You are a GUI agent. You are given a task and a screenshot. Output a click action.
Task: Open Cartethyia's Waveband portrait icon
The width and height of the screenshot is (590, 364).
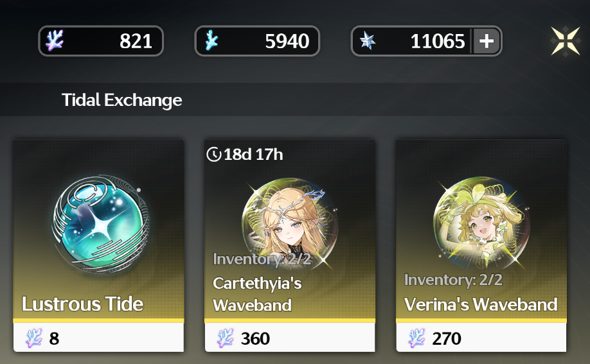(290, 224)
